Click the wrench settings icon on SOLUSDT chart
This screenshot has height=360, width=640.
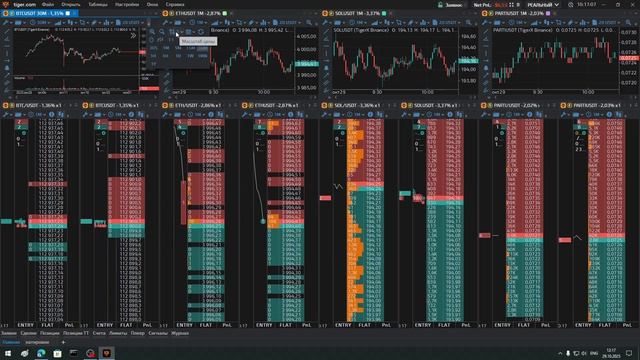click(325, 22)
